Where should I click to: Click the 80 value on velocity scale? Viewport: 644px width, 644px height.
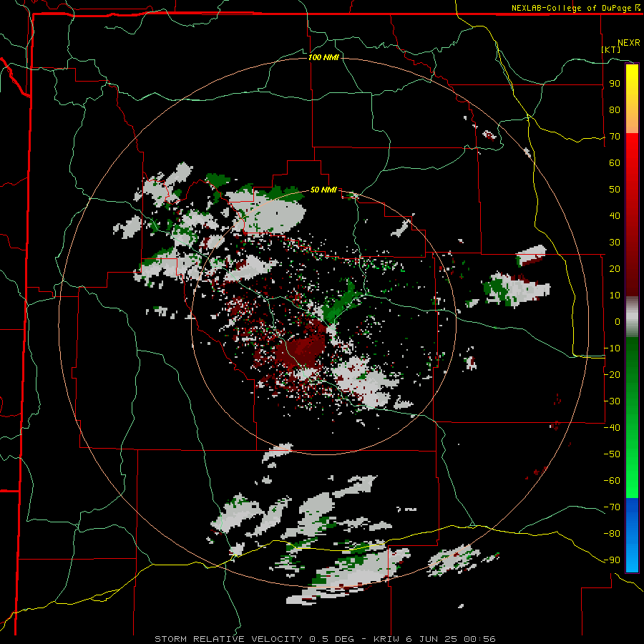point(615,110)
